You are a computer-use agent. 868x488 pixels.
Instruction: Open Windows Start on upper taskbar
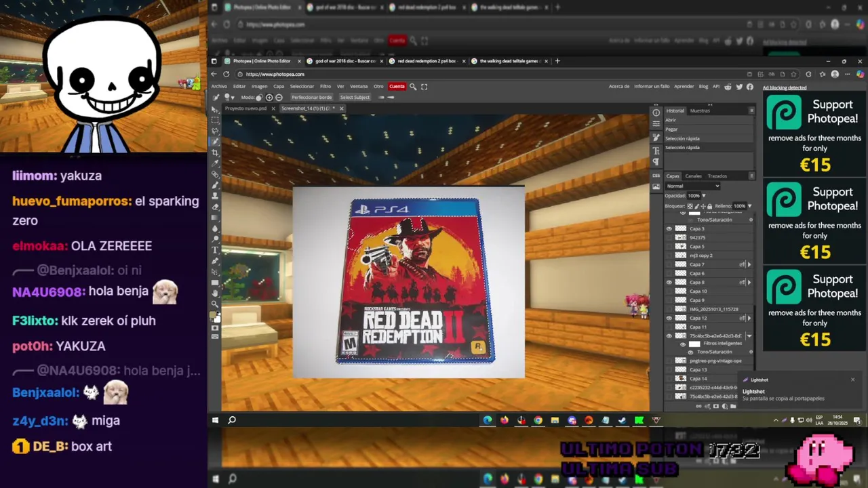click(x=215, y=420)
